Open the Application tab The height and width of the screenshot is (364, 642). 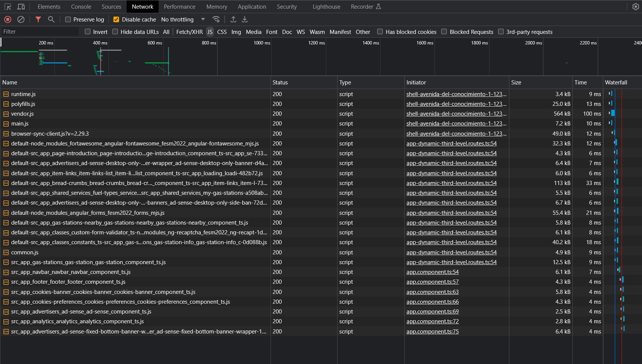click(x=252, y=6)
